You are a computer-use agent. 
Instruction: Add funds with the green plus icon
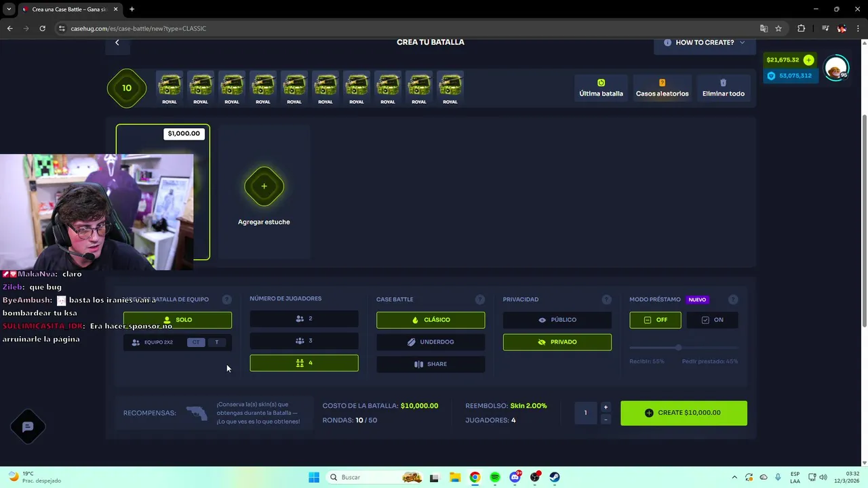[808, 60]
